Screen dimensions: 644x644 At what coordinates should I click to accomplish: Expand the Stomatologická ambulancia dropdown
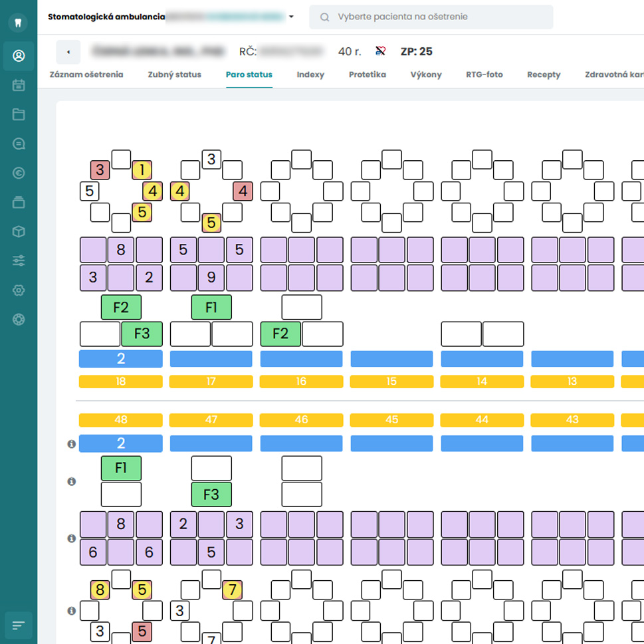tap(291, 17)
